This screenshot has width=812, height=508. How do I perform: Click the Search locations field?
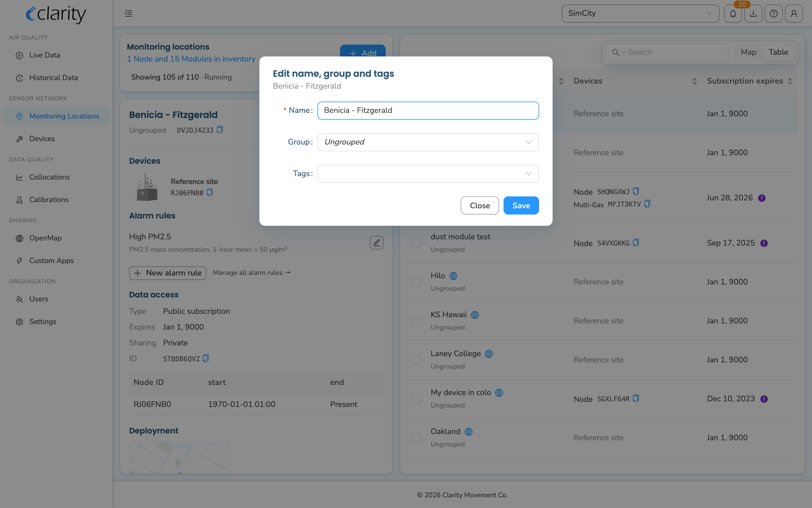coord(667,52)
